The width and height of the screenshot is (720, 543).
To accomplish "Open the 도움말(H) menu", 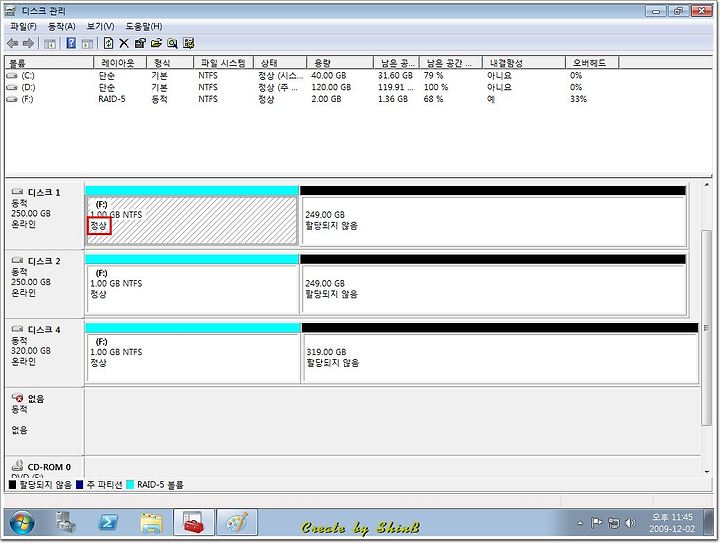I will tap(144, 27).
